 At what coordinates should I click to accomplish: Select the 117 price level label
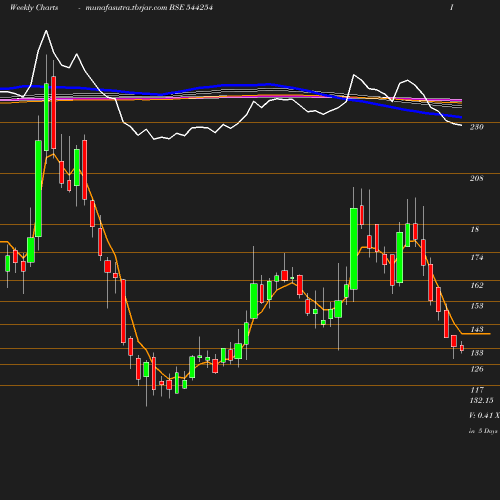click(x=477, y=390)
